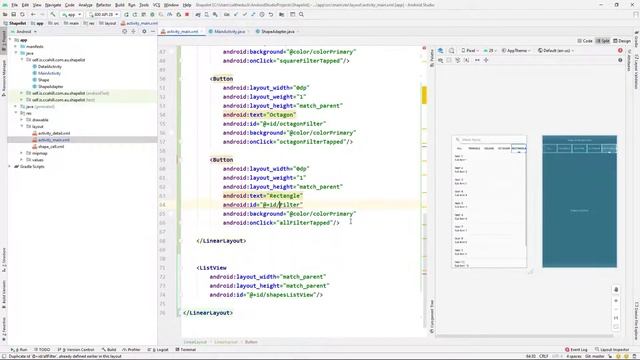
Task: Open the Layout Inspector
Action: click(612, 350)
